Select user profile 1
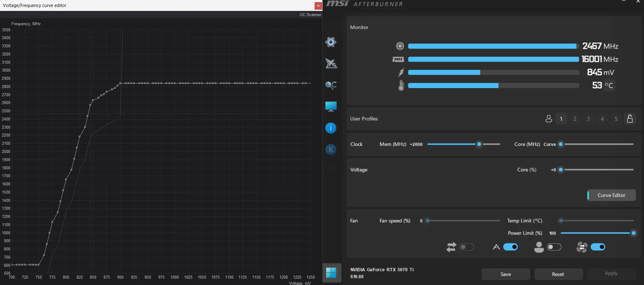 click(561, 119)
